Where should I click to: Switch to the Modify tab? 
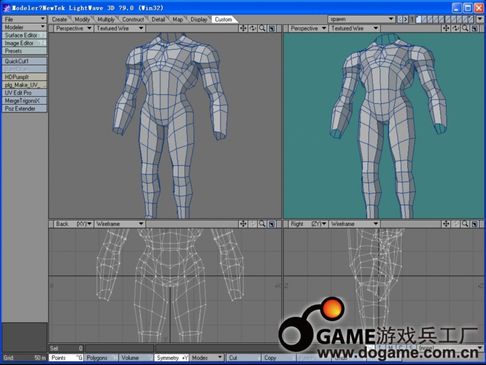tap(82, 19)
